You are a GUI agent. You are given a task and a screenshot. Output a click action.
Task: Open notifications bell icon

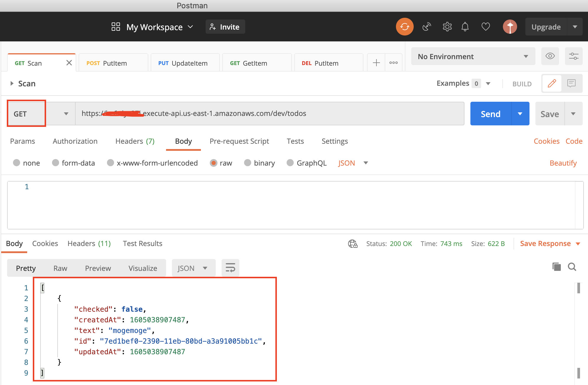(x=465, y=27)
